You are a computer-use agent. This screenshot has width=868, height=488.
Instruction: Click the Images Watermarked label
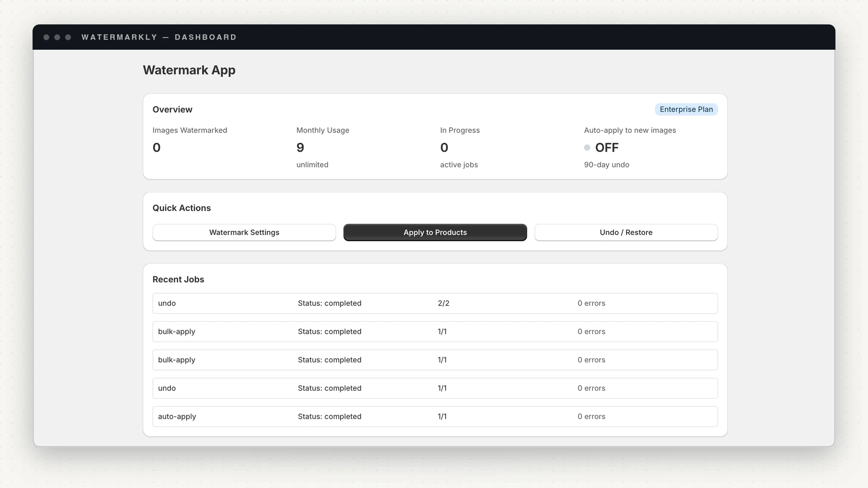[190, 130]
